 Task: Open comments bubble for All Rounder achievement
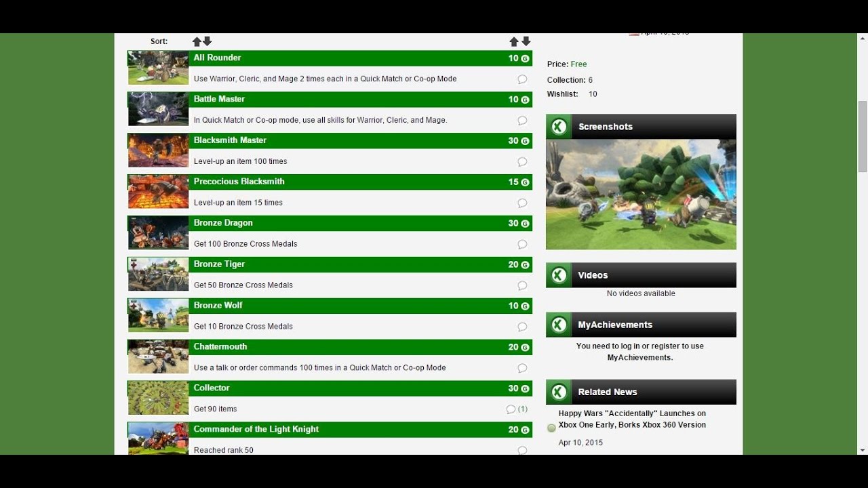point(522,79)
